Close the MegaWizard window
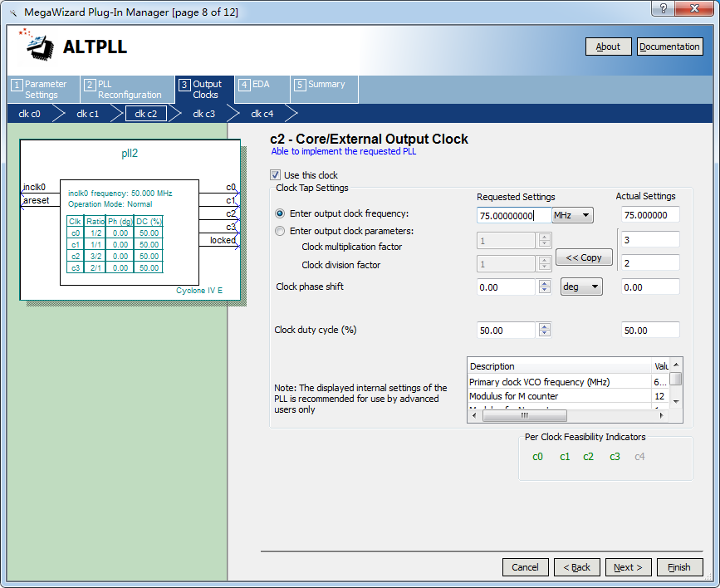 pos(695,9)
